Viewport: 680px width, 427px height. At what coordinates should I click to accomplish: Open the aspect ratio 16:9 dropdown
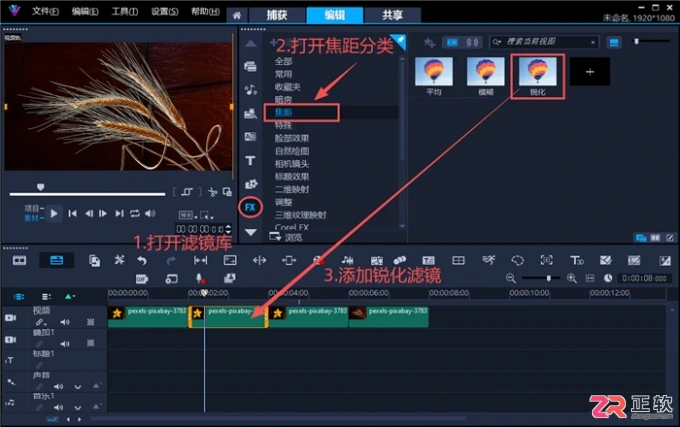point(188,215)
